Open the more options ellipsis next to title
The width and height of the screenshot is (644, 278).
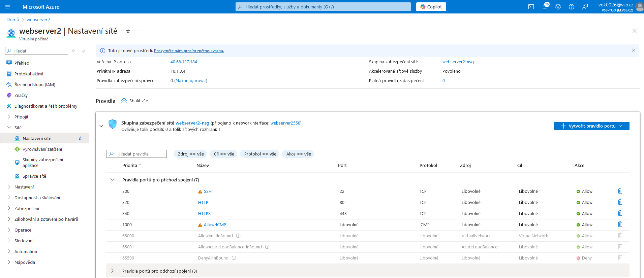(139, 31)
